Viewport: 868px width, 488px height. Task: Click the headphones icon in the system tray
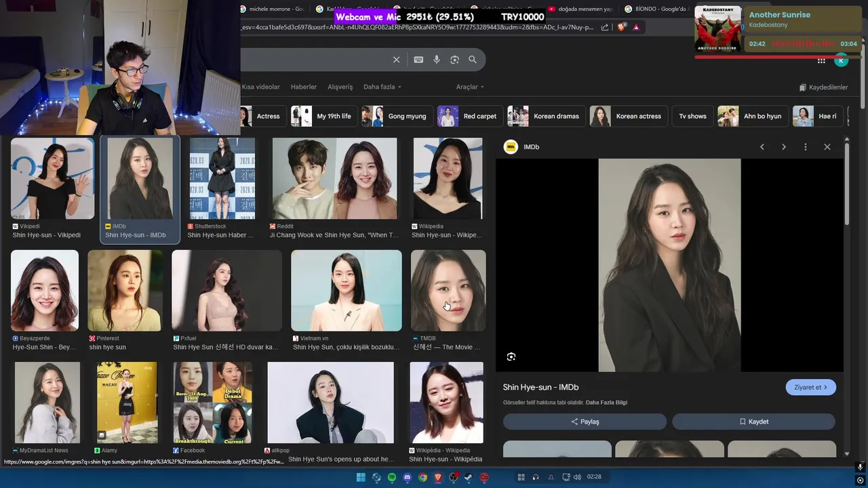pos(536,477)
